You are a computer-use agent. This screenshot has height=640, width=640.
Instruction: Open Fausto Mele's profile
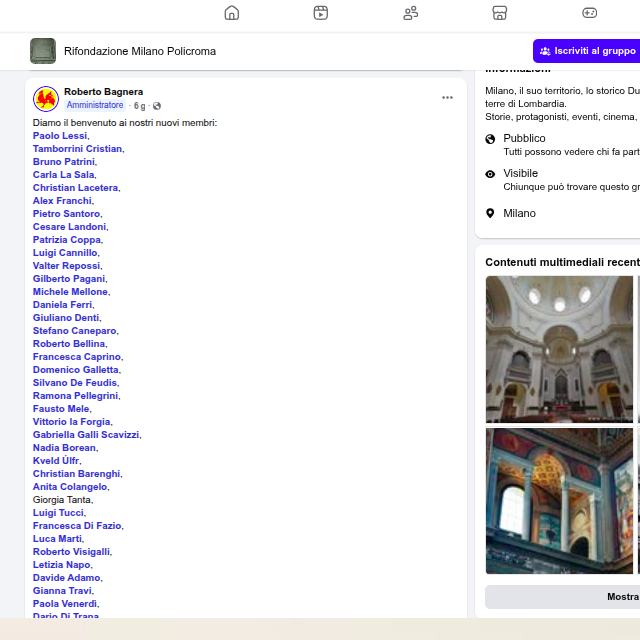point(61,409)
